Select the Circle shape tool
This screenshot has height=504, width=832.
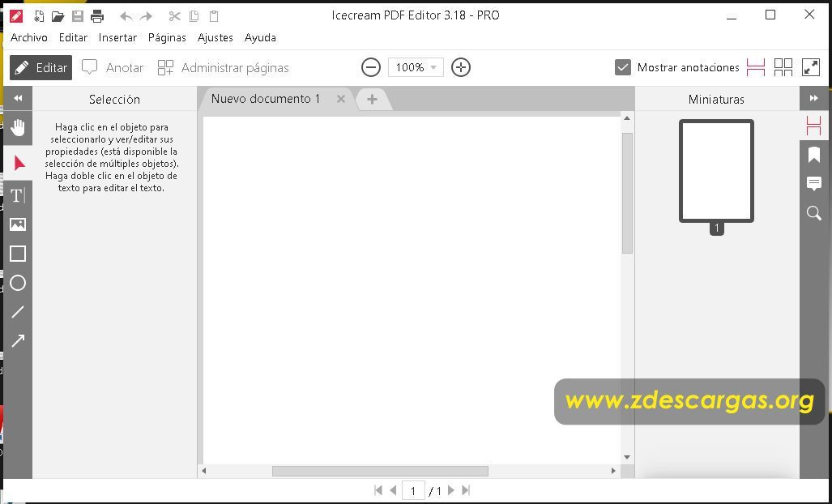point(18,283)
